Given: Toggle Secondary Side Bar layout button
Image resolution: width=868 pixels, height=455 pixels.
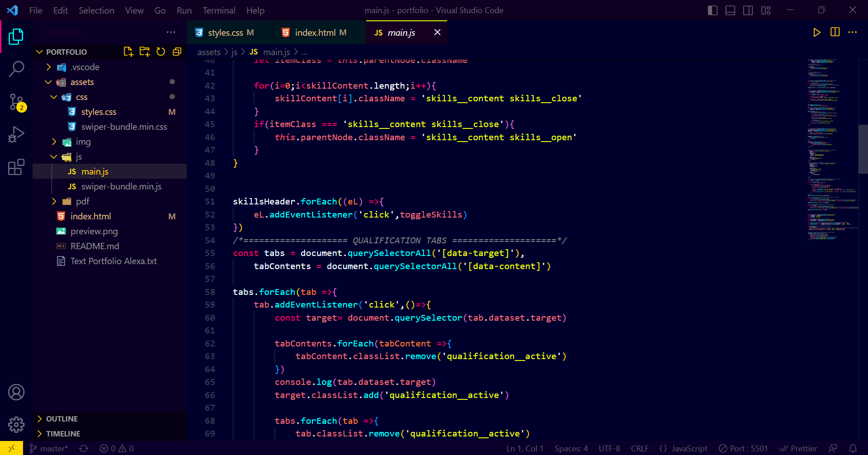Looking at the screenshot, I should coord(748,10).
